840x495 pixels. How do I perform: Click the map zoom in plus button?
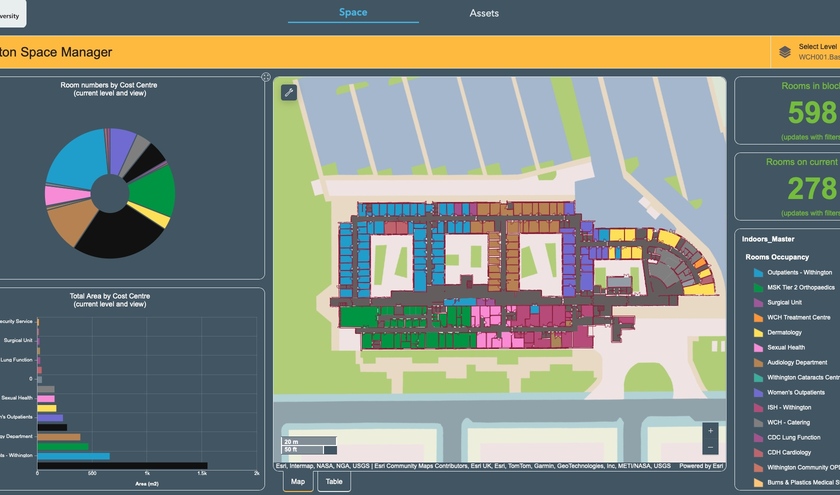[x=710, y=431]
